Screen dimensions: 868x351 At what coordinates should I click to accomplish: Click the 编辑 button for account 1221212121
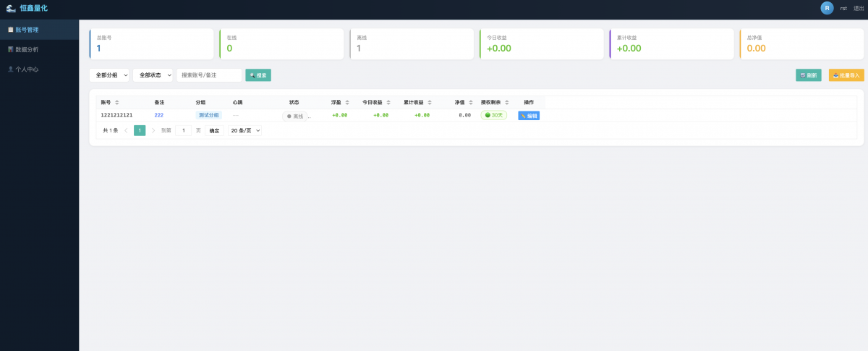(x=529, y=116)
